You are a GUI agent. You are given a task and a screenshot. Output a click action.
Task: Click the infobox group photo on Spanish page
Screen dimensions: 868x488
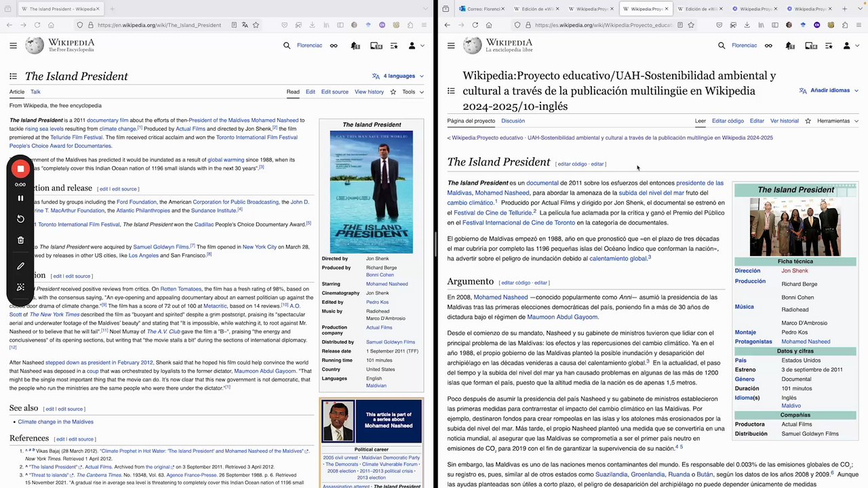[x=795, y=227]
